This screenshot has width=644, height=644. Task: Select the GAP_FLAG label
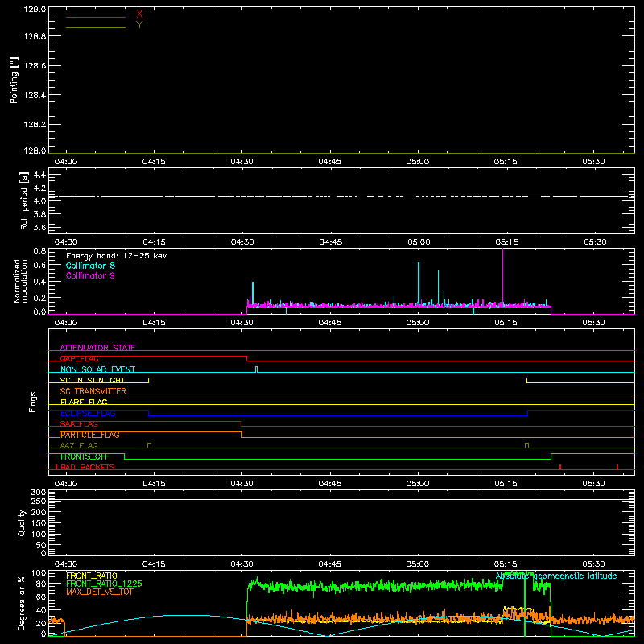point(79,358)
